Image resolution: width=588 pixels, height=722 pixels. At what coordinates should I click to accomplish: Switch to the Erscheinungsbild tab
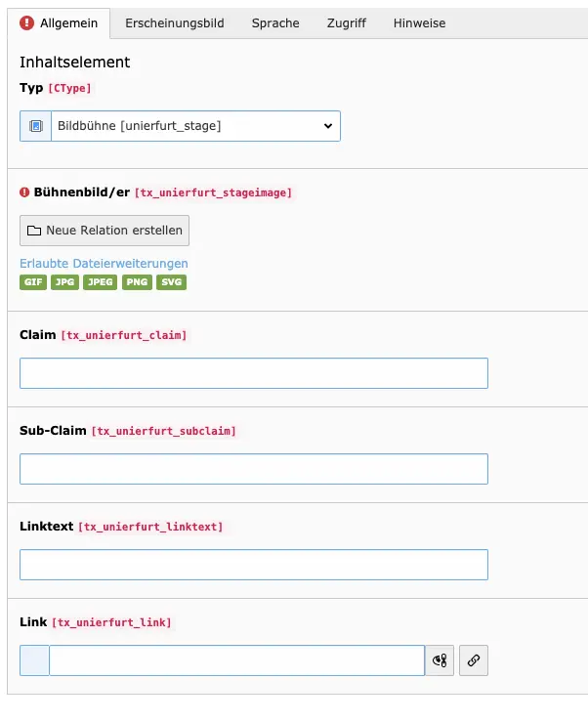point(175,22)
